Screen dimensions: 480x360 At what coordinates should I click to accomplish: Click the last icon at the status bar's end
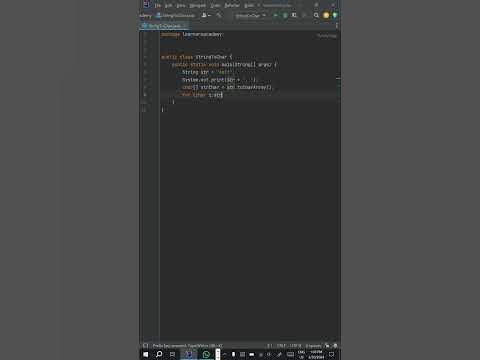tap(335, 346)
